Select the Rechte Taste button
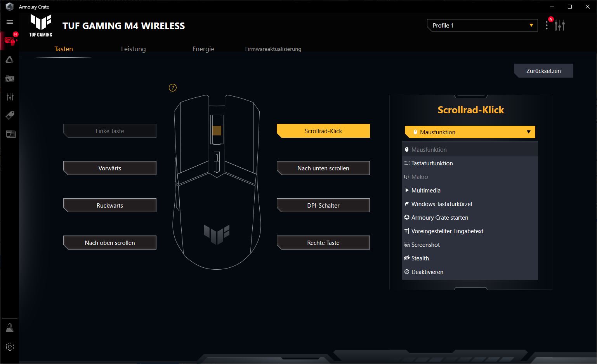This screenshot has height=364, width=597. click(323, 243)
